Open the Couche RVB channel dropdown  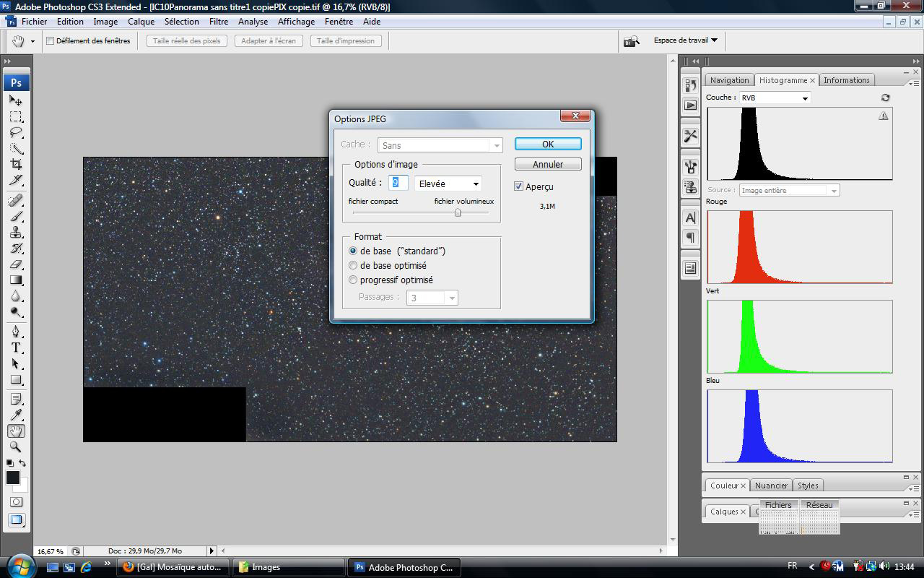pyautogui.click(x=775, y=98)
